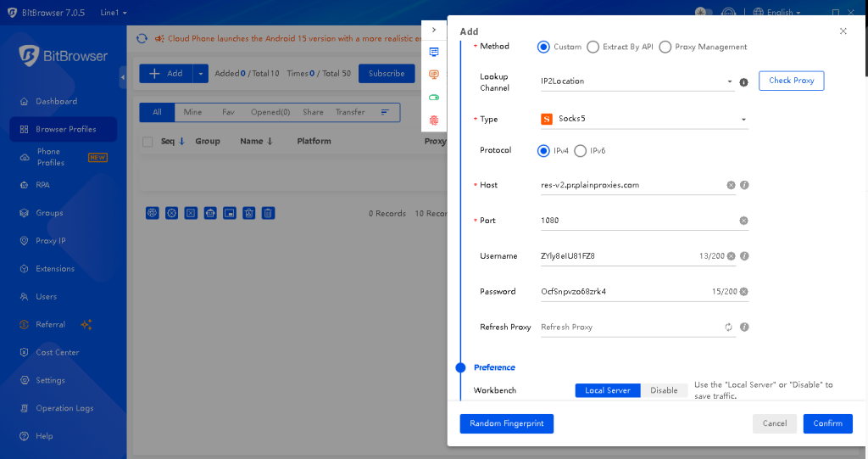
Task: Set Workbench to Local Server
Action: tap(608, 390)
